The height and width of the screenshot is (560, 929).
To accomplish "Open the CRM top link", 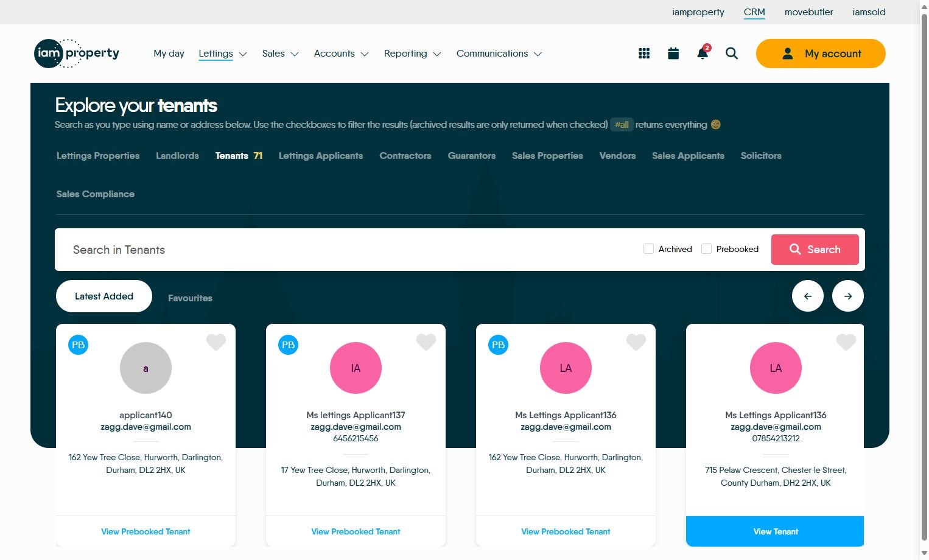I will (754, 12).
